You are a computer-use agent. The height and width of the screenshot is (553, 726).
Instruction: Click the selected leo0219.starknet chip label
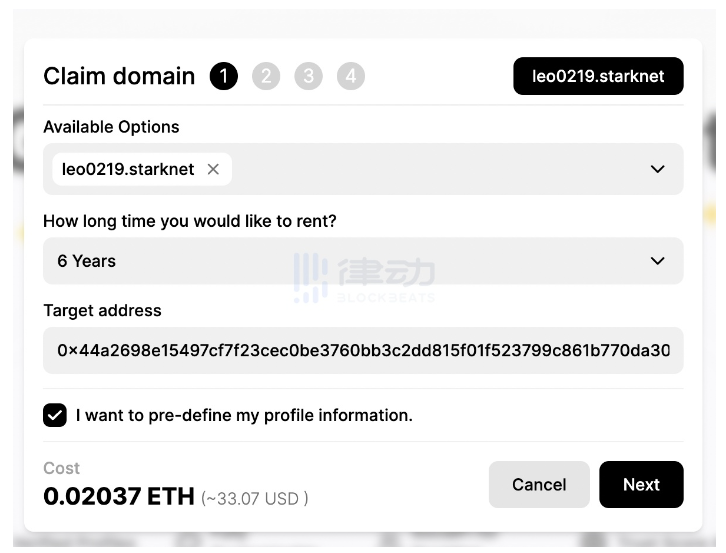pos(128,169)
